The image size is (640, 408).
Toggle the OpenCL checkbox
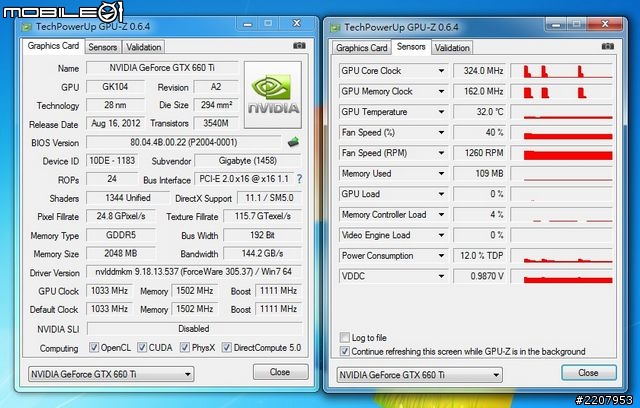(x=94, y=347)
